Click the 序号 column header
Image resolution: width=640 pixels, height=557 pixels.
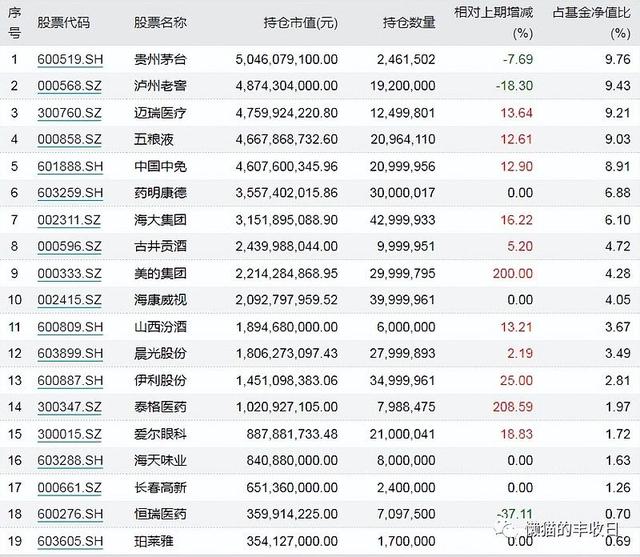tap(14, 22)
